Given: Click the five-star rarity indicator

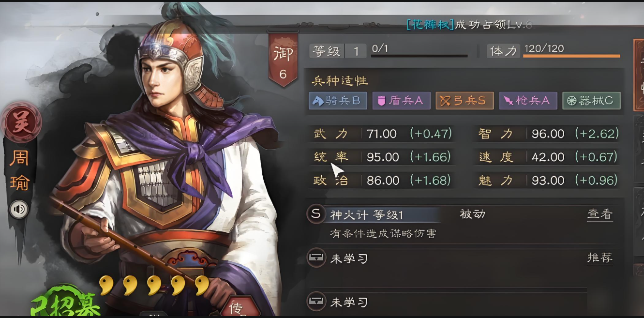Looking at the screenshot, I should (x=154, y=286).
